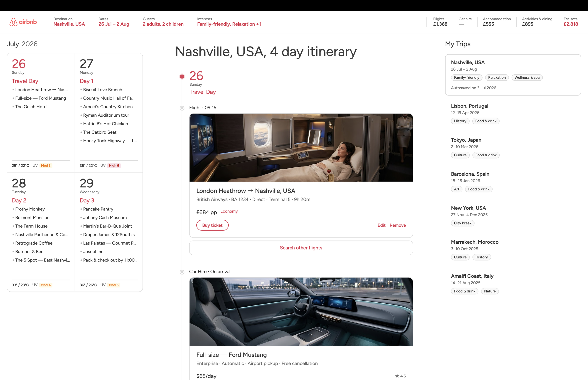
Task: Open the Marrakech, Morocco trip
Action: (513, 250)
